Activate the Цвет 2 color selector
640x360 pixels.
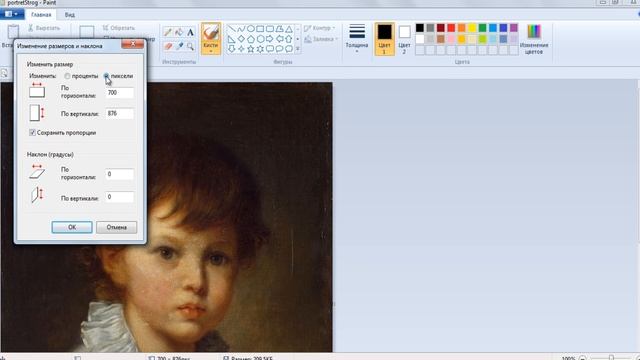click(x=404, y=39)
